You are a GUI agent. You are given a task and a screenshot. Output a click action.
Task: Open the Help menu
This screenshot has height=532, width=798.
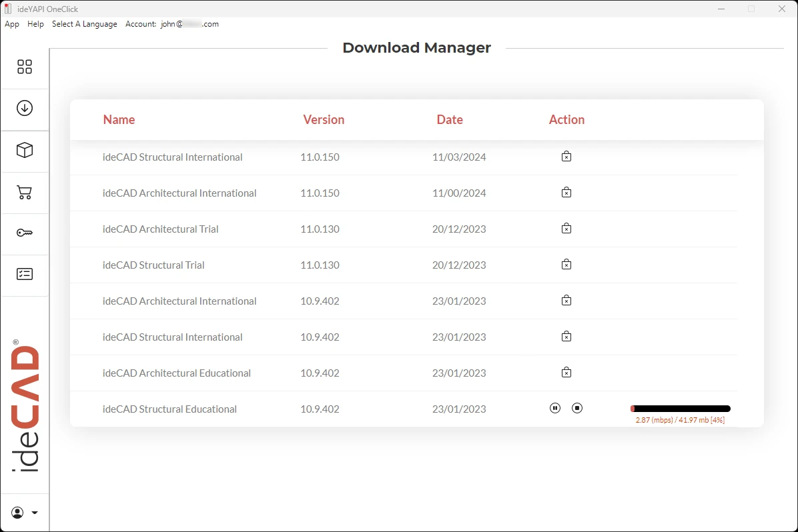coord(35,24)
